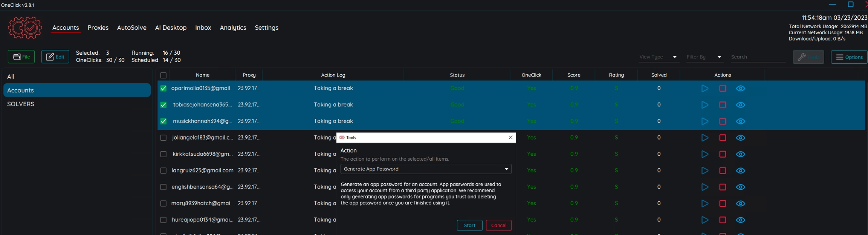Open the Analytics tab
868x235 pixels.
(x=233, y=28)
